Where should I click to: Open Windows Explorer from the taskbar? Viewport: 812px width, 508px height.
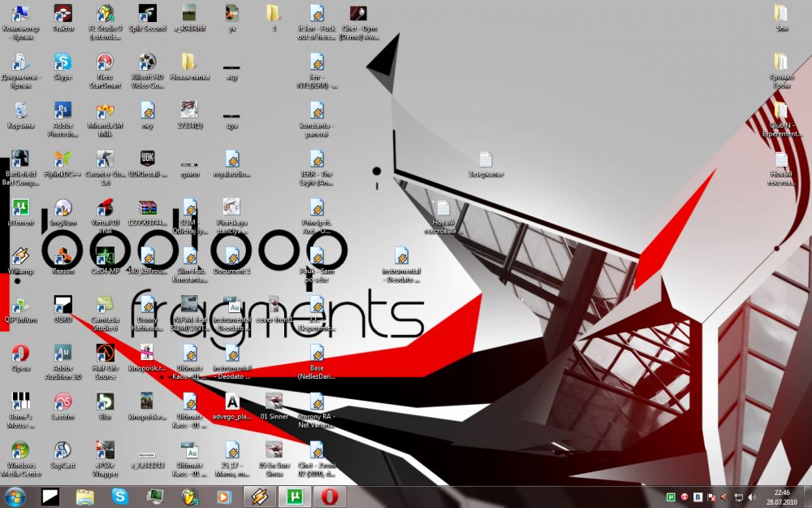85,497
